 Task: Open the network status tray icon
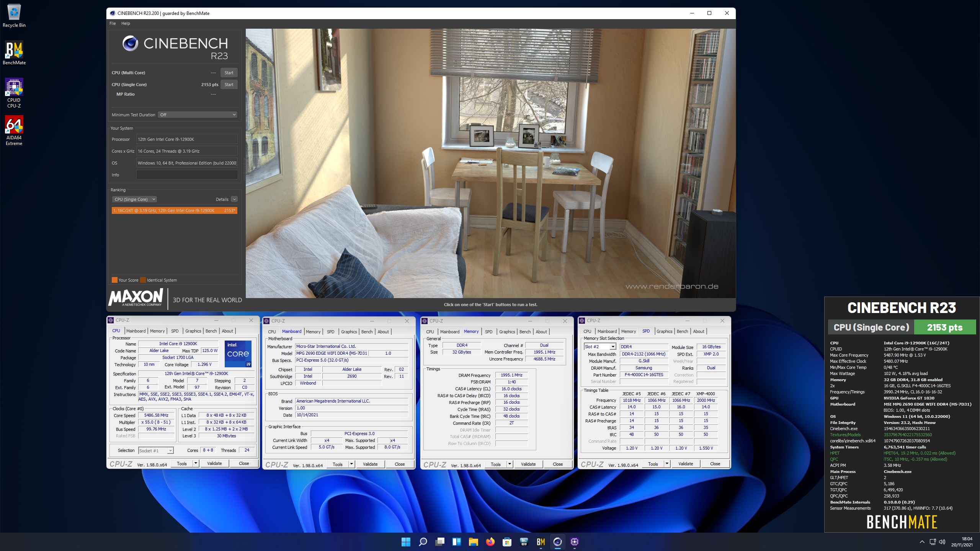click(933, 542)
